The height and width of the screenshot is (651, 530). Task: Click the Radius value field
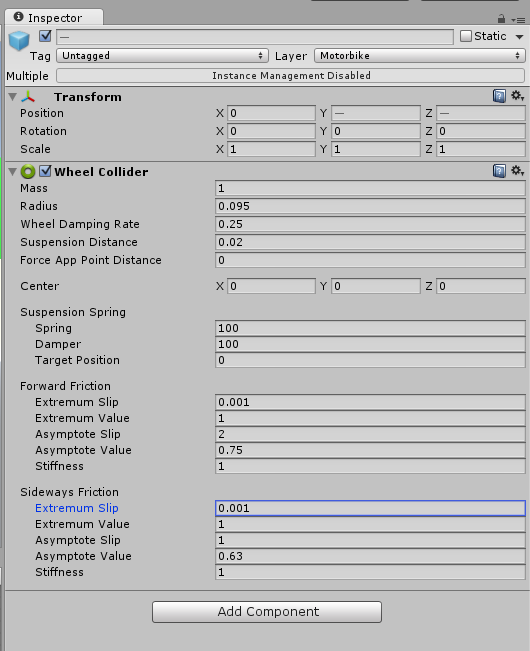coord(370,206)
